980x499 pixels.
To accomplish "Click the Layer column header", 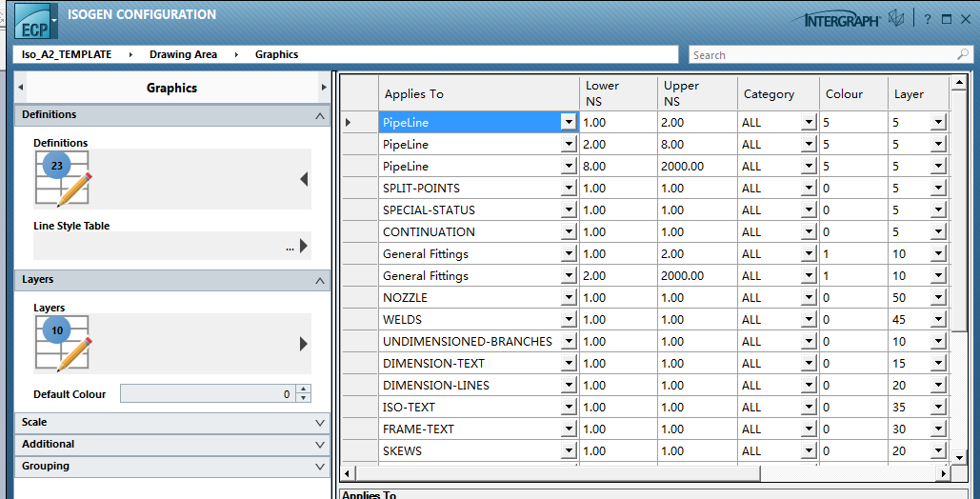I will tap(918, 93).
